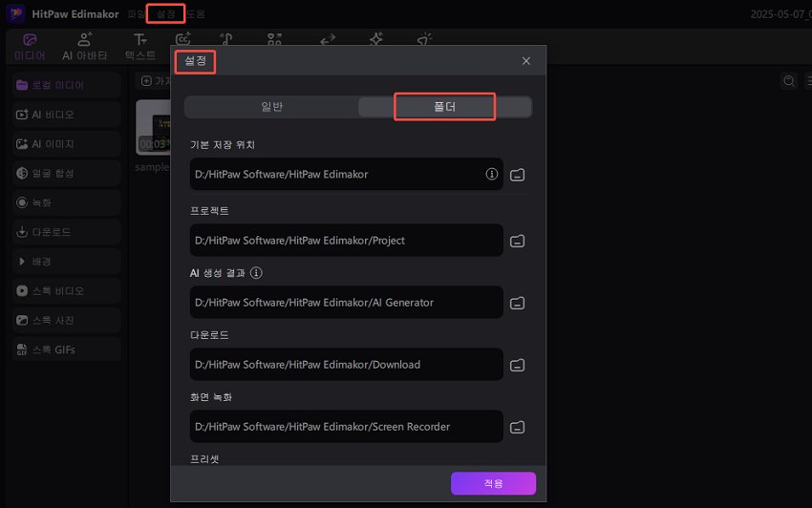Click the 적용 button
Image resolution: width=812 pixels, height=508 pixels.
click(493, 483)
